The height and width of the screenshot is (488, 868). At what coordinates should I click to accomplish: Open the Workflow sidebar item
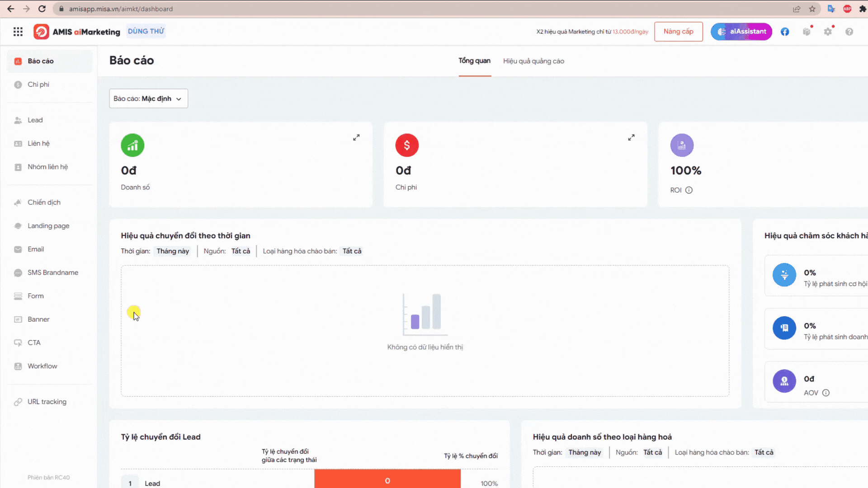50,366
